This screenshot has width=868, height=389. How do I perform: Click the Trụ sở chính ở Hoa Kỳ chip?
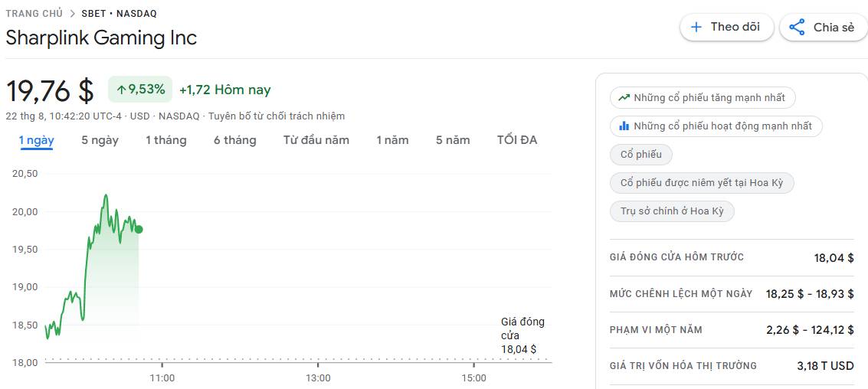coord(672,211)
